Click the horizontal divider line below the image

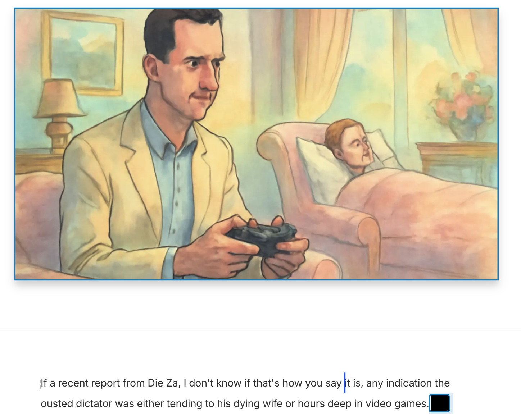[260, 330]
